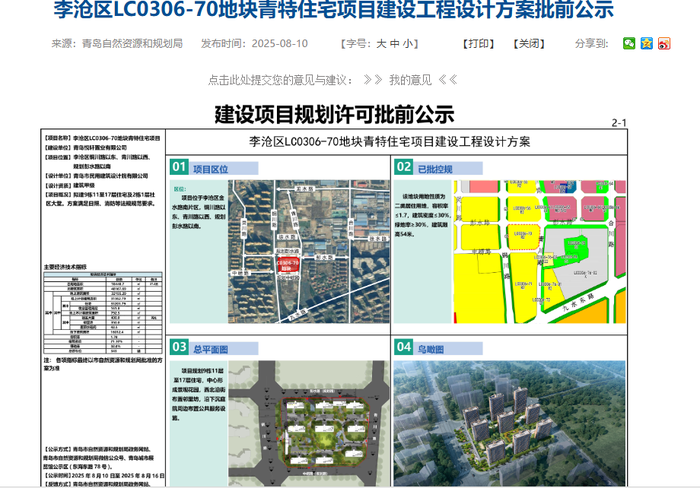Click the 【打印】 print link
Image resolution: width=700 pixels, height=488 pixels.
pos(479,44)
